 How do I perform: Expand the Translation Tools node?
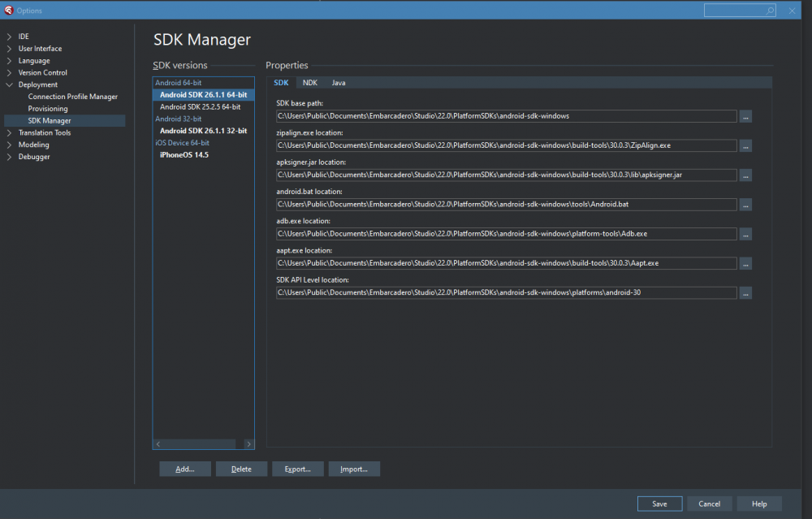click(x=9, y=132)
